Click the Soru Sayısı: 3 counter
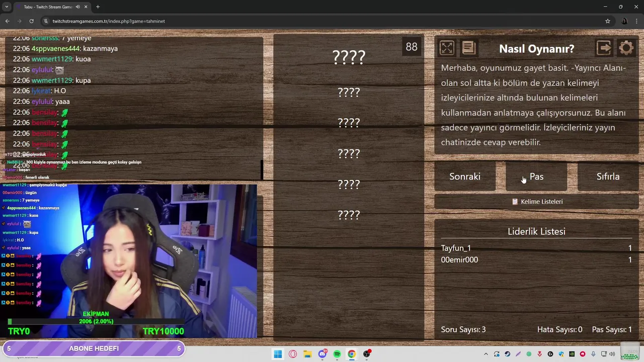This screenshot has height=362, width=644. [x=463, y=329]
